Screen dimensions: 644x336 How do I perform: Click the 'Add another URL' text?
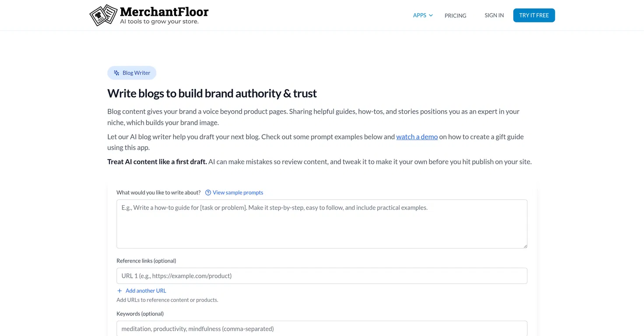point(146,290)
